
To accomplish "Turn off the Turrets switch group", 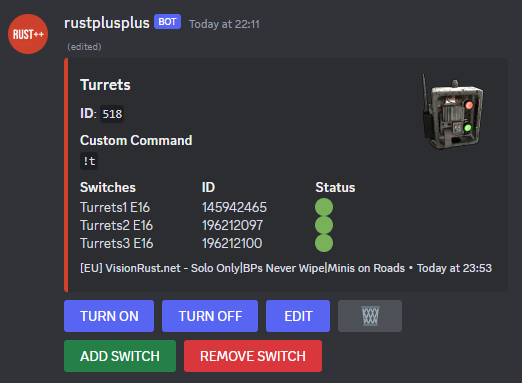I will 210,316.
